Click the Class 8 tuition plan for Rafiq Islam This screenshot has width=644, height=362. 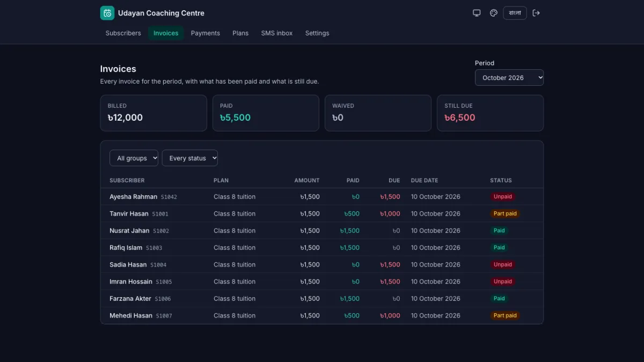tap(235, 248)
